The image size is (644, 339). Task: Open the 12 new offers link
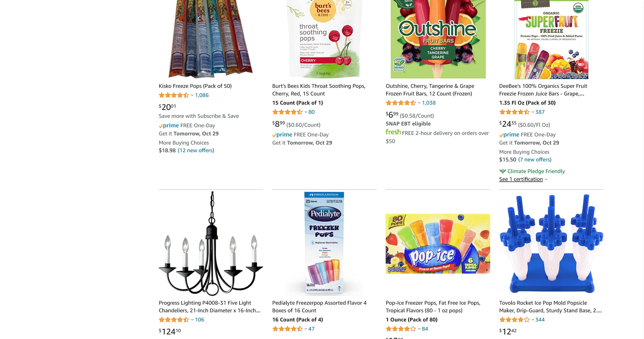[x=196, y=150]
